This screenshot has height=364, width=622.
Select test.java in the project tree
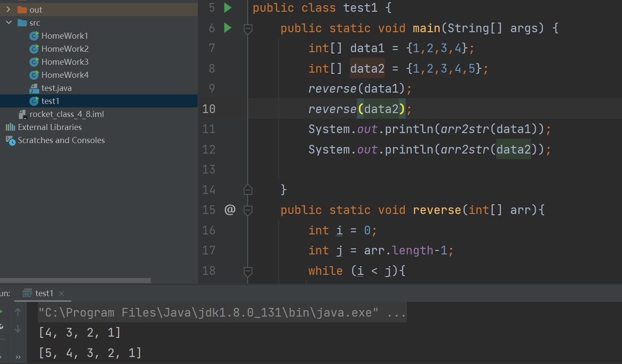point(57,88)
